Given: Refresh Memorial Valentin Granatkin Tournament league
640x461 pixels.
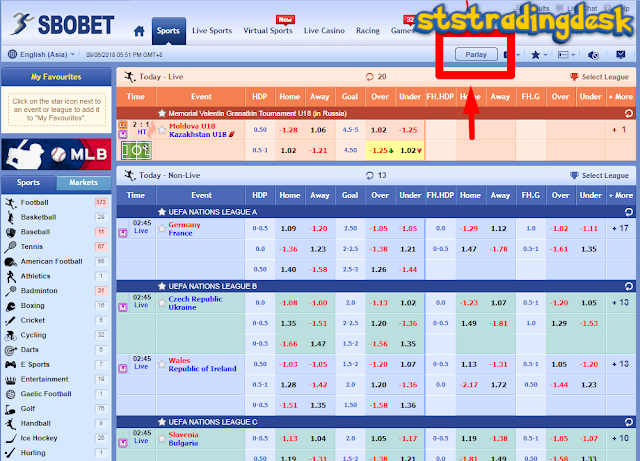Looking at the screenshot, I should point(629,114).
